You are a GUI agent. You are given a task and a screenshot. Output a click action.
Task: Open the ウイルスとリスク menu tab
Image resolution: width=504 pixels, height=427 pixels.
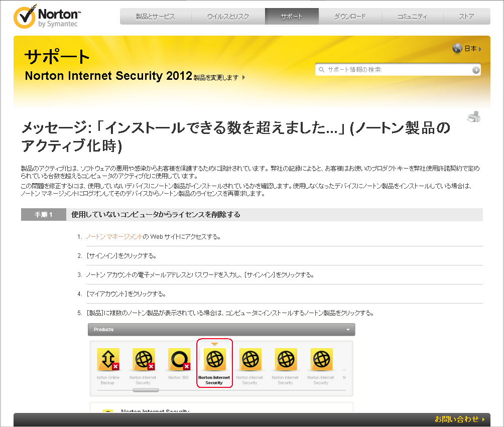pos(228,17)
